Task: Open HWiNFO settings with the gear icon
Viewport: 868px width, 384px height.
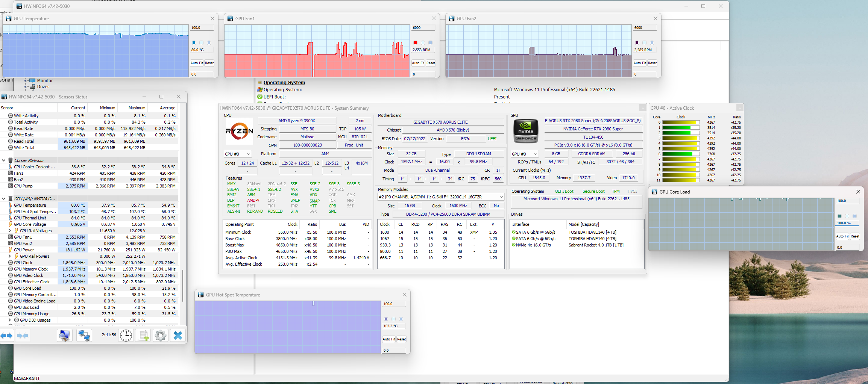Action: pos(161,335)
